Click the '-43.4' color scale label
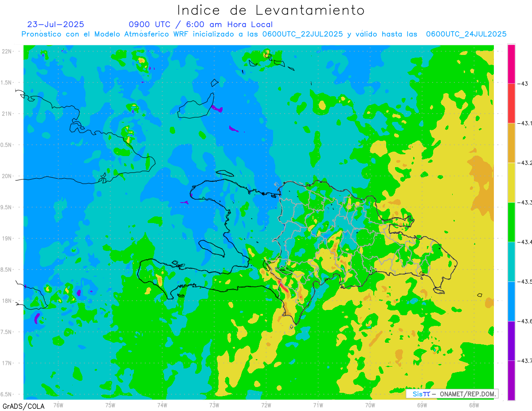This screenshot has height=411, width=532. click(524, 242)
